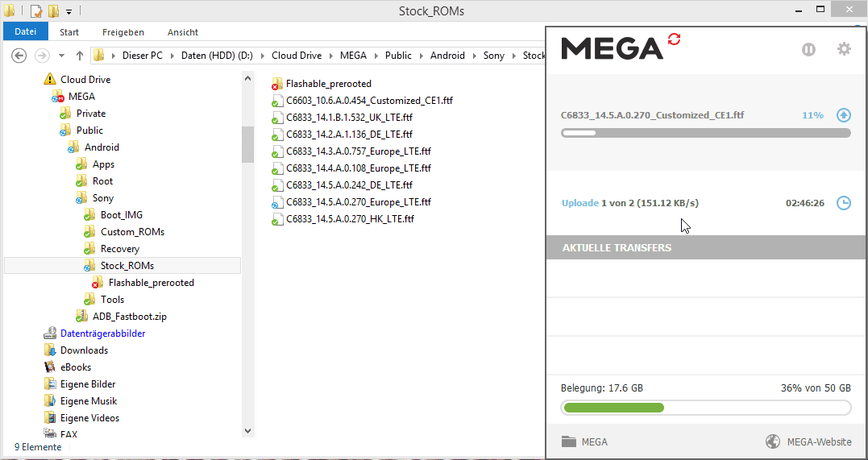Select the Private folder in tree

[x=91, y=113]
